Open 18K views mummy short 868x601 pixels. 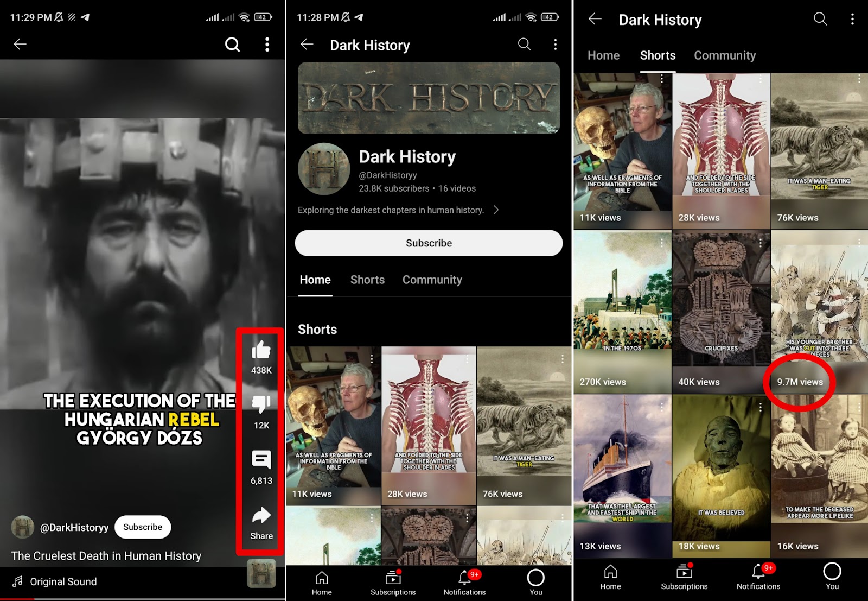pyautogui.click(x=721, y=477)
